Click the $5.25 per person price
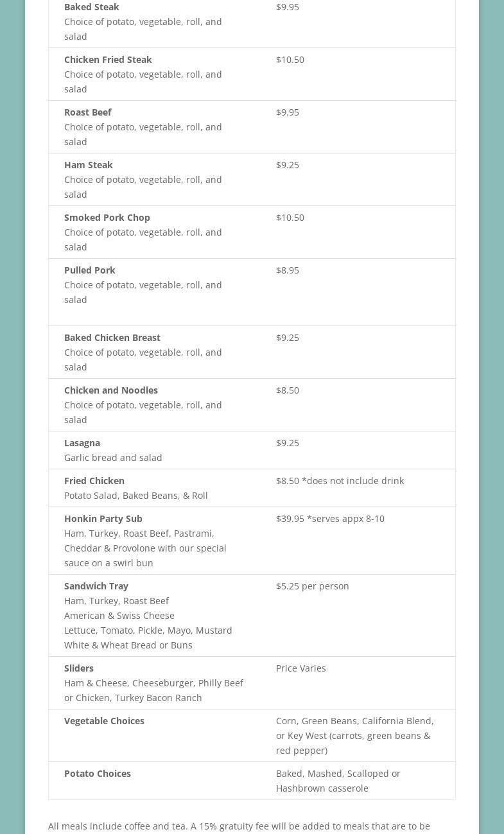The height and width of the screenshot is (834, 504). coord(312,586)
